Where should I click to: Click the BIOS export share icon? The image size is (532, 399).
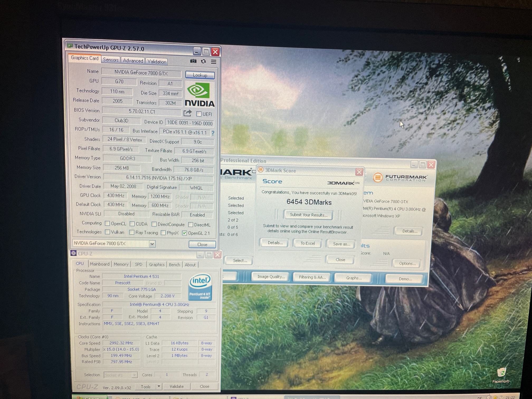(x=187, y=113)
